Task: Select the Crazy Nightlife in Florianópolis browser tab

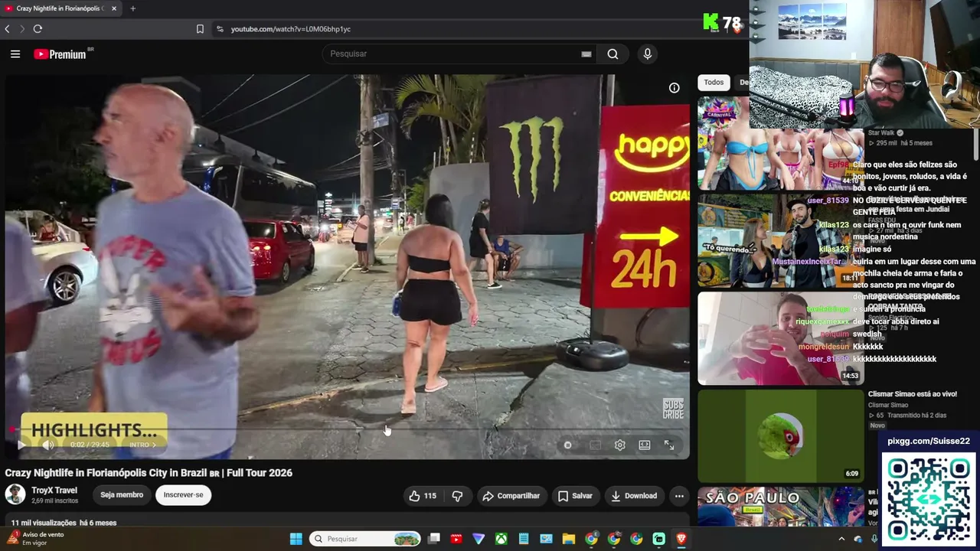Action: (60, 8)
